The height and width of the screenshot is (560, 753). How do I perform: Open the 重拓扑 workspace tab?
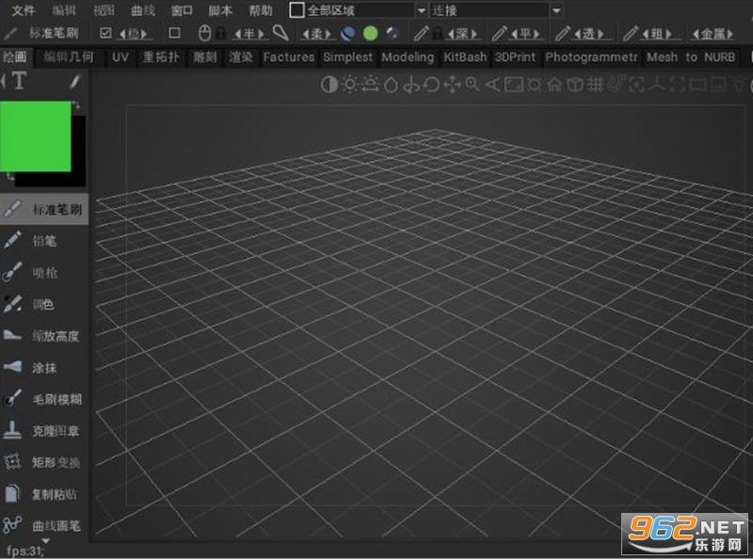click(x=161, y=57)
